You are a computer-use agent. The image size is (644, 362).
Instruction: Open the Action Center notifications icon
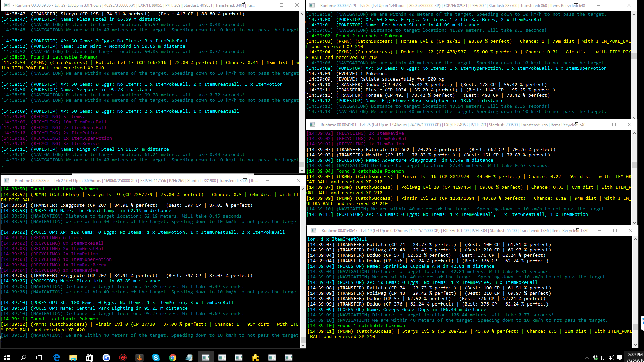coord(620,357)
